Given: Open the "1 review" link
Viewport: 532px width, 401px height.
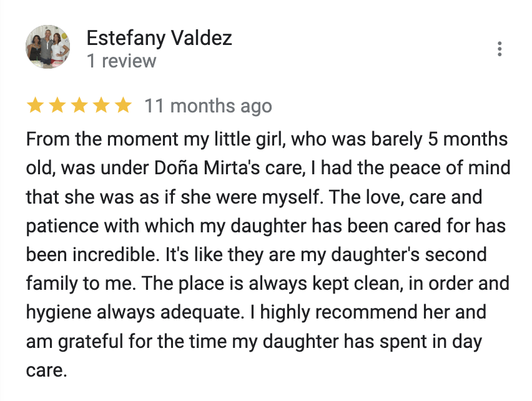Looking at the screenshot, I should point(121,61).
